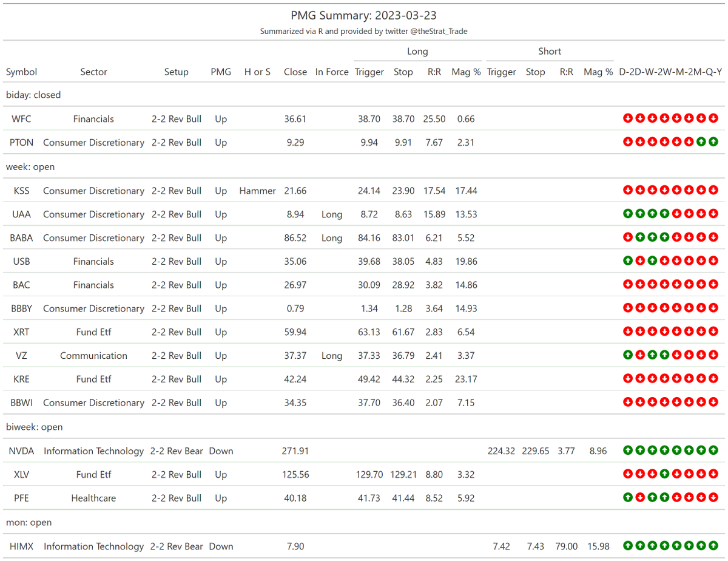Click the Daily red arrow in BAC row
The image size is (728, 561).
click(x=628, y=285)
